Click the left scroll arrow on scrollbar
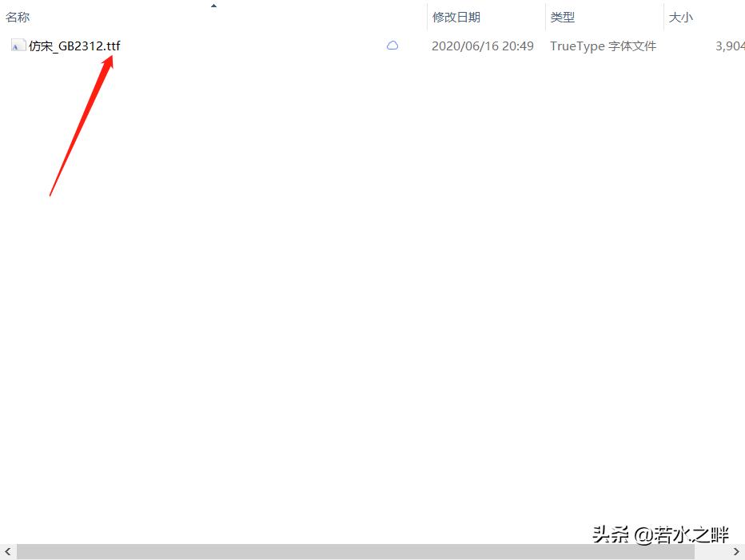This screenshot has width=745, height=560. [x=7, y=551]
